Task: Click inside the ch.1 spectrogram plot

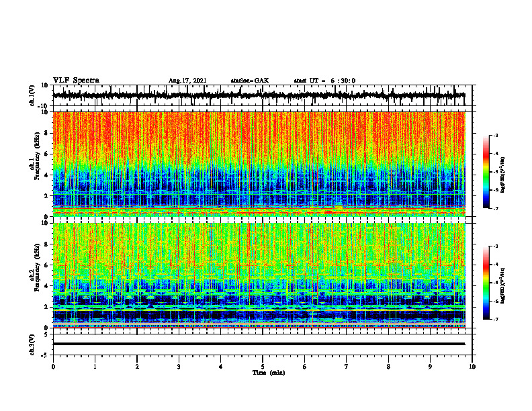Action: [x=259, y=164]
